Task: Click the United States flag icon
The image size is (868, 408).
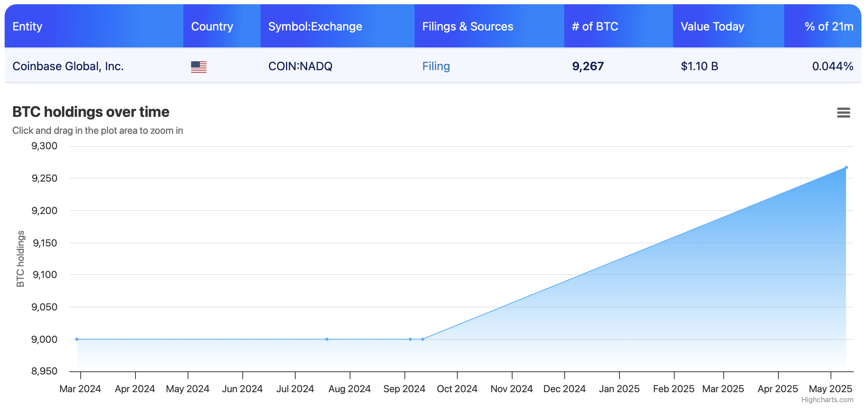Action: [198, 67]
